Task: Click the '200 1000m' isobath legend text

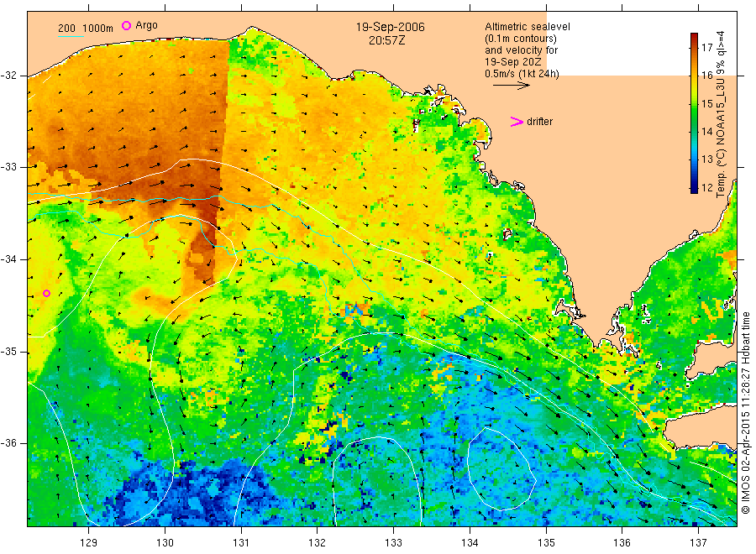Action: tap(86, 29)
